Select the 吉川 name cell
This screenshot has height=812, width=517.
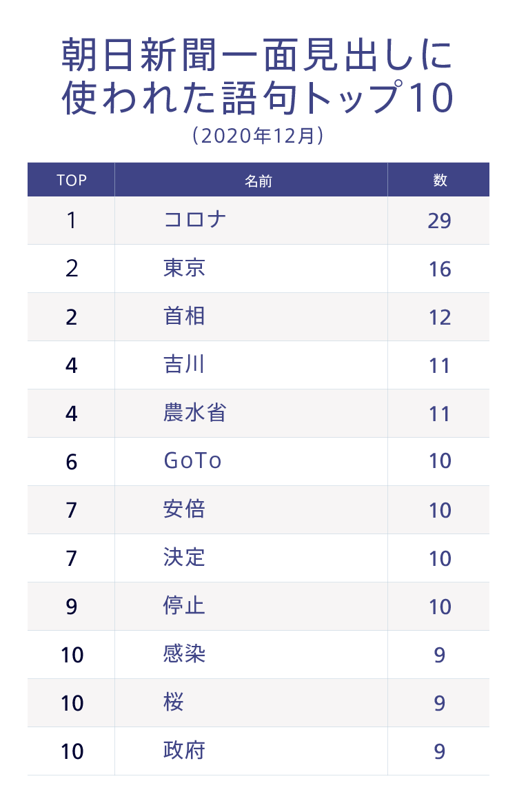click(184, 365)
